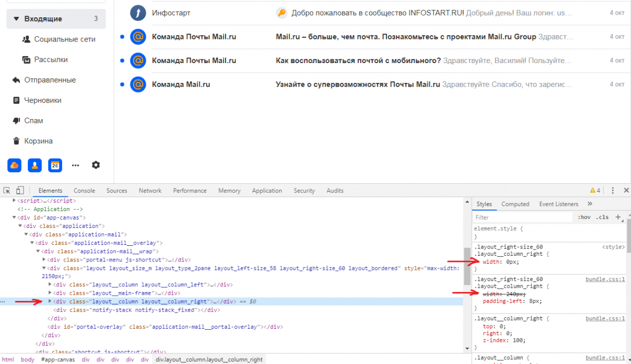Switch to the Computed styles tab
The height and width of the screenshot is (364, 631).
tap(515, 204)
